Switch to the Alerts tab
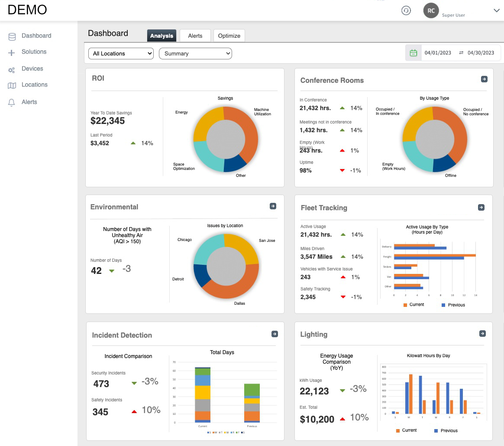This screenshot has width=504, height=446. pos(195,36)
